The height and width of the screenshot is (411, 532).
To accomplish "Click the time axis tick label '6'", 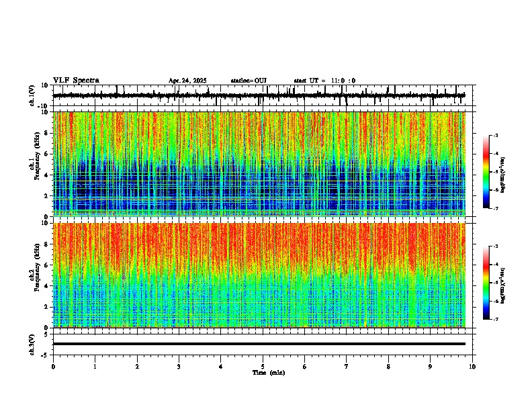I will tap(305, 367).
